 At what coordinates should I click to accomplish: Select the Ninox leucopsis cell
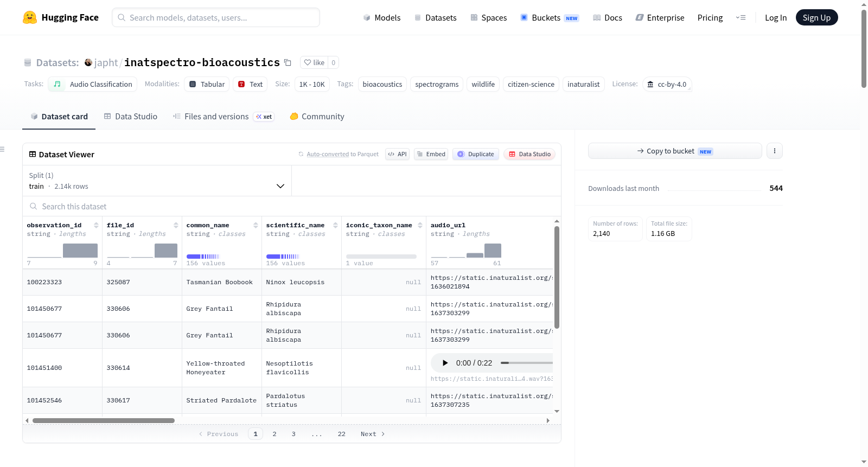[302, 282]
